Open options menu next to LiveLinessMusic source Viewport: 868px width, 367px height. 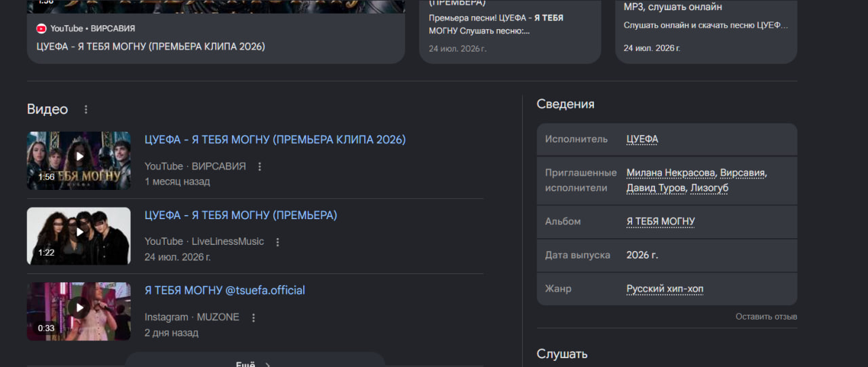[277, 242]
